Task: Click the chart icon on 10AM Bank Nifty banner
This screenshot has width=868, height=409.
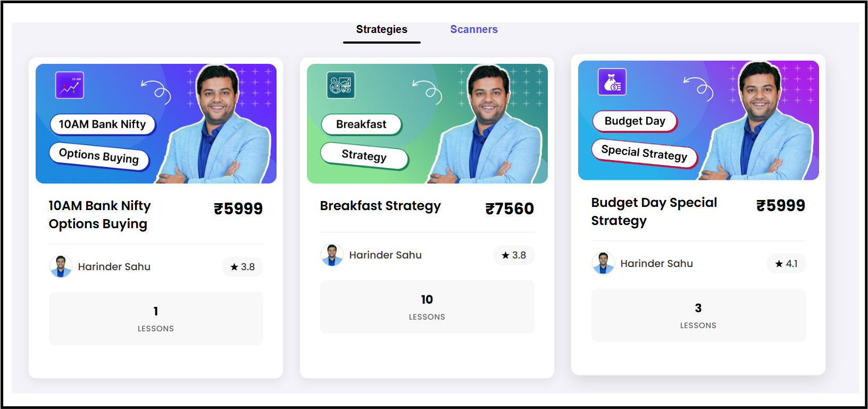Action: tap(70, 85)
